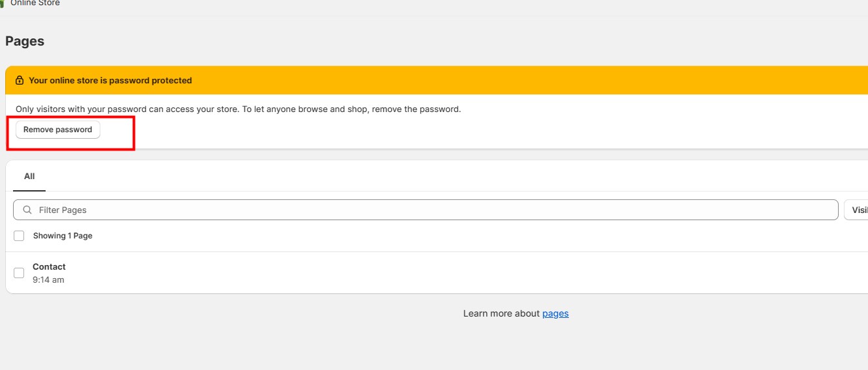Click the 'Only visitors with your password' message
The width and height of the screenshot is (868, 370).
point(238,109)
